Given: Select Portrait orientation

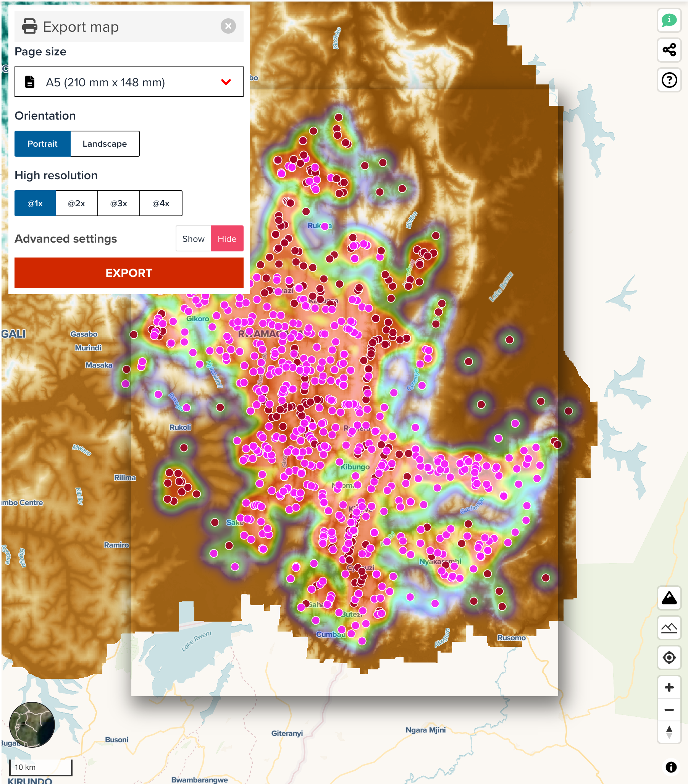Looking at the screenshot, I should 42,144.
